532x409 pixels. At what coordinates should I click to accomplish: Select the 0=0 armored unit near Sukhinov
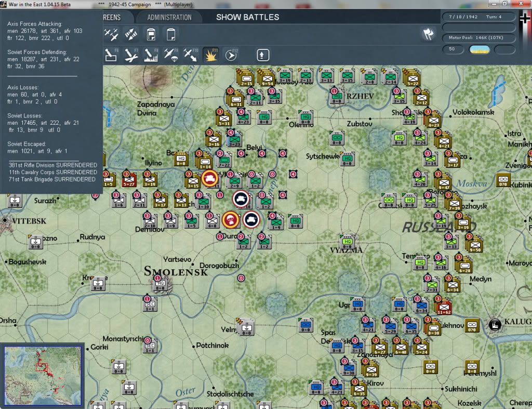(472, 325)
